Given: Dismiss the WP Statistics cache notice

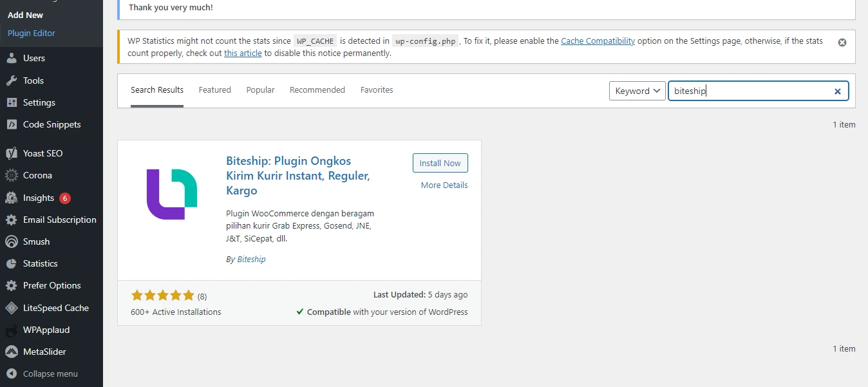Looking at the screenshot, I should (842, 42).
